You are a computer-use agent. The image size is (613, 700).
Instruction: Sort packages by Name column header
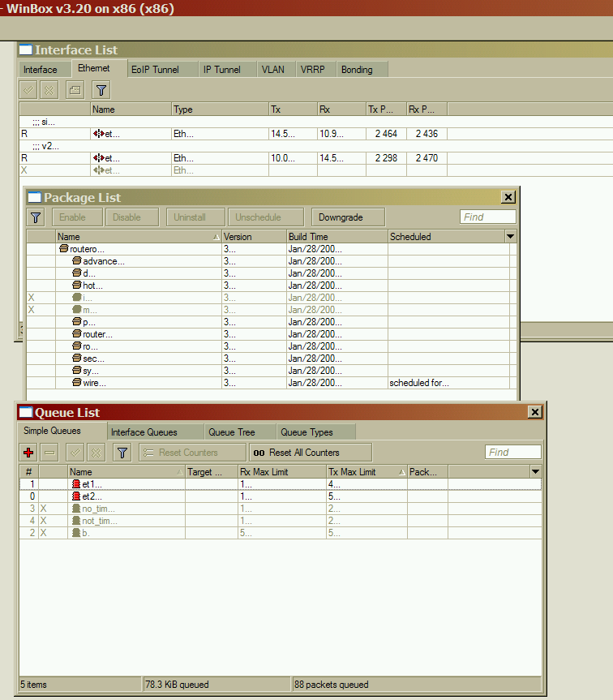coord(139,237)
